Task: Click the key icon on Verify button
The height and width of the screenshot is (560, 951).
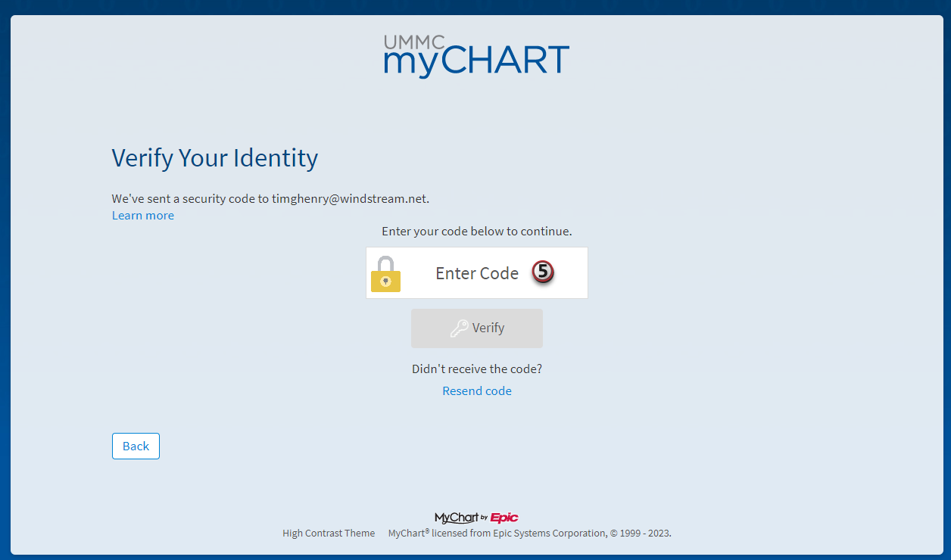Action: pyautogui.click(x=459, y=328)
